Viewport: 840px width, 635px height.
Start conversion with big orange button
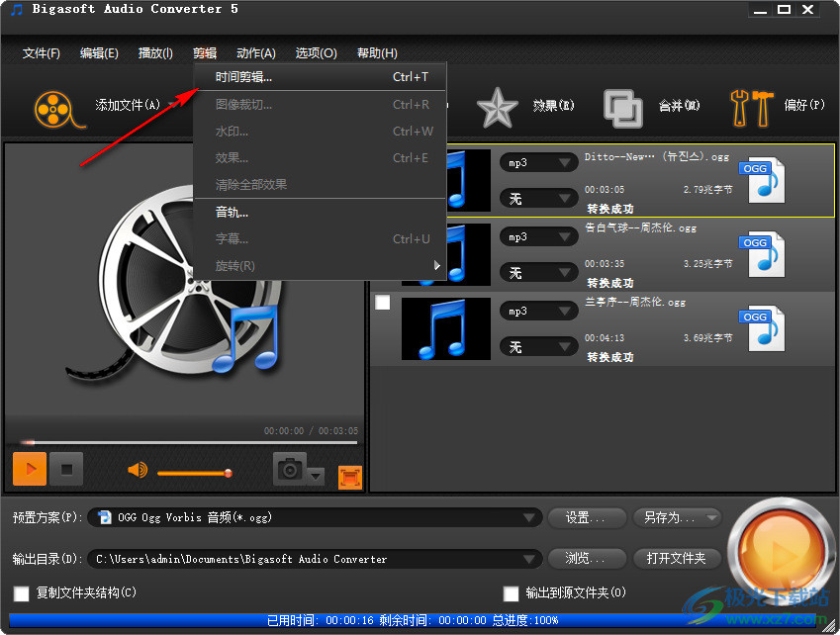pyautogui.click(x=780, y=554)
